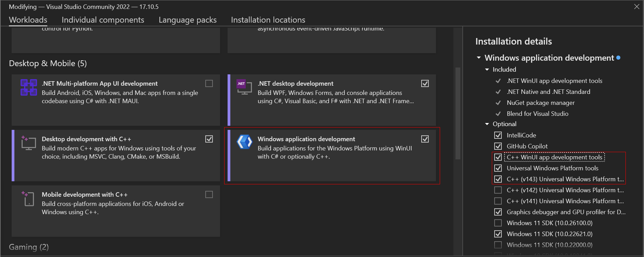The image size is (644, 257).
Task: Select Mobile development with C++ title text
Action: click(85, 195)
